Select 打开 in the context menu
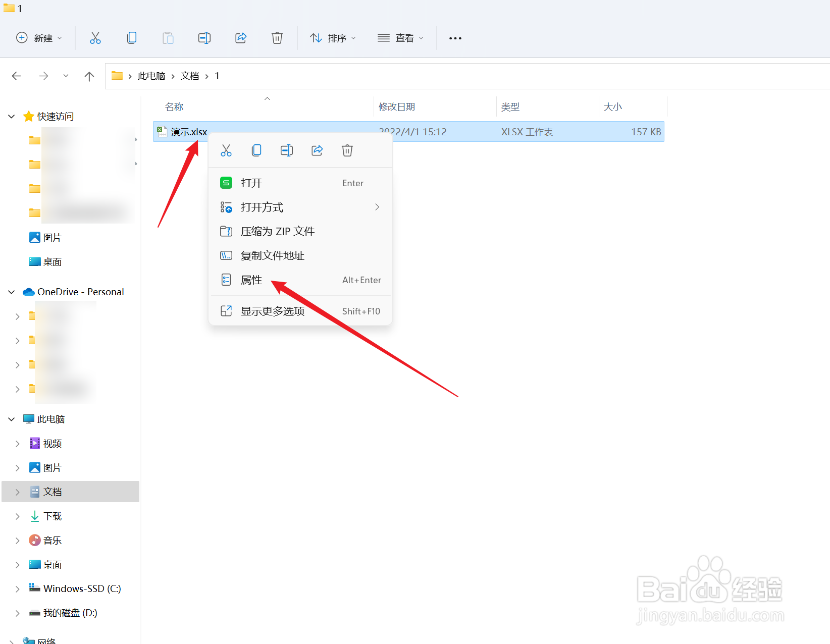This screenshot has height=644, width=830. pyautogui.click(x=300, y=183)
